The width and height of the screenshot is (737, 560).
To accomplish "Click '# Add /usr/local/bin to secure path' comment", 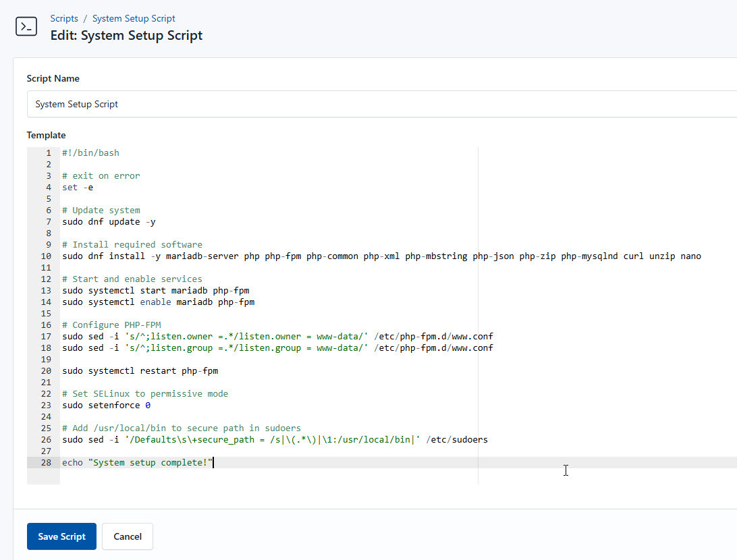I will [182, 428].
